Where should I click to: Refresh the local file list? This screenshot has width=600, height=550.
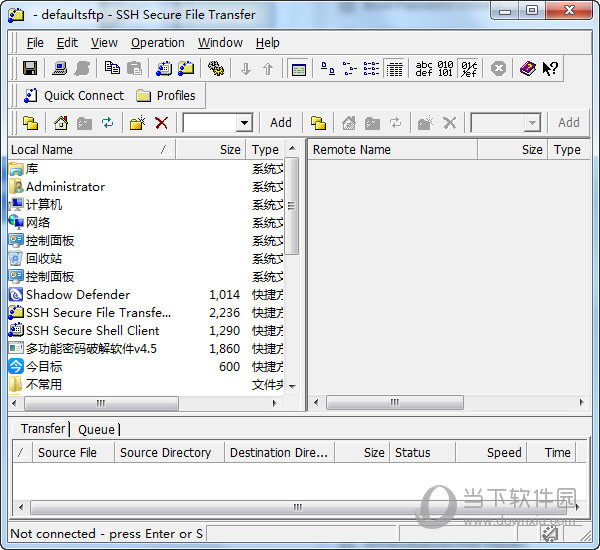[x=107, y=123]
